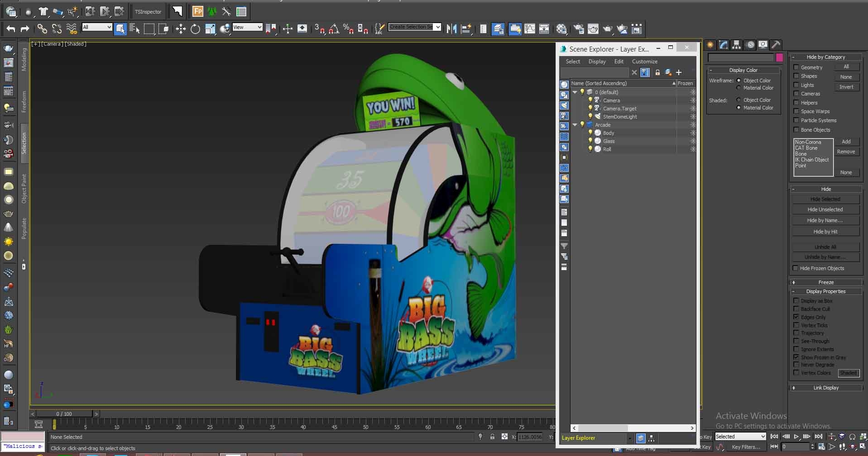Click the Hide Selected button
Viewport: 868px width, 456px height.
tap(826, 199)
